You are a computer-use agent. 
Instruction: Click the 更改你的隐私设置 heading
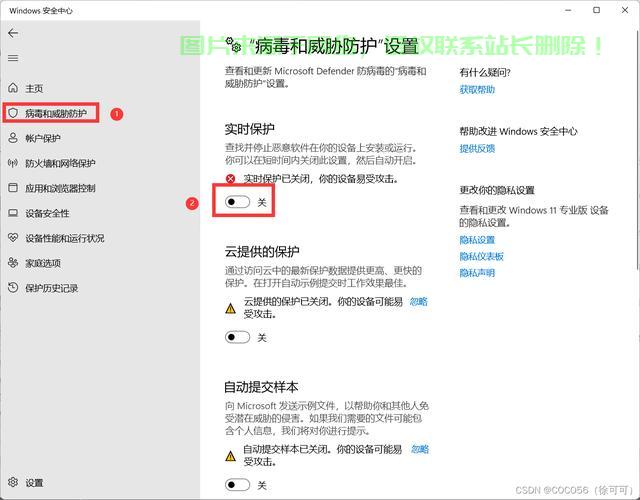(x=497, y=190)
